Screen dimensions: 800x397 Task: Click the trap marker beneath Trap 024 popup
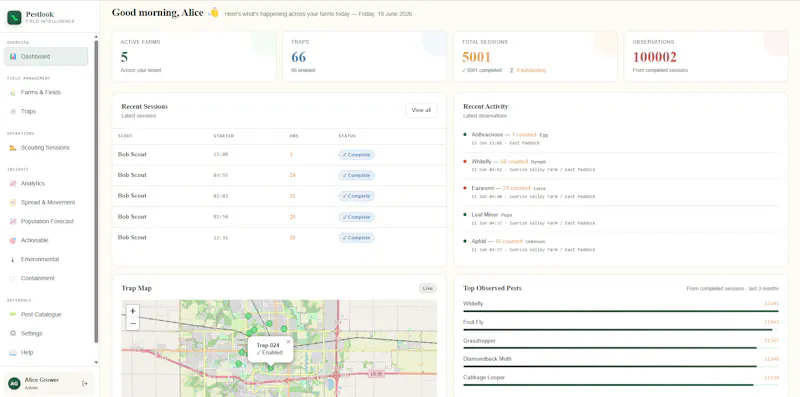pyautogui.click(x=270, y=368)
